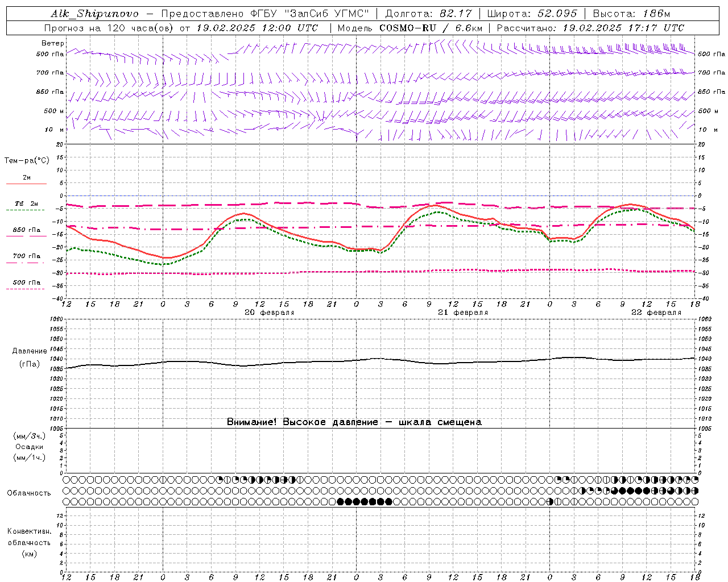The height and width of the screenshot is (582, 728).
Task: Click the date label 20 февраля
Action: point(270,313)
